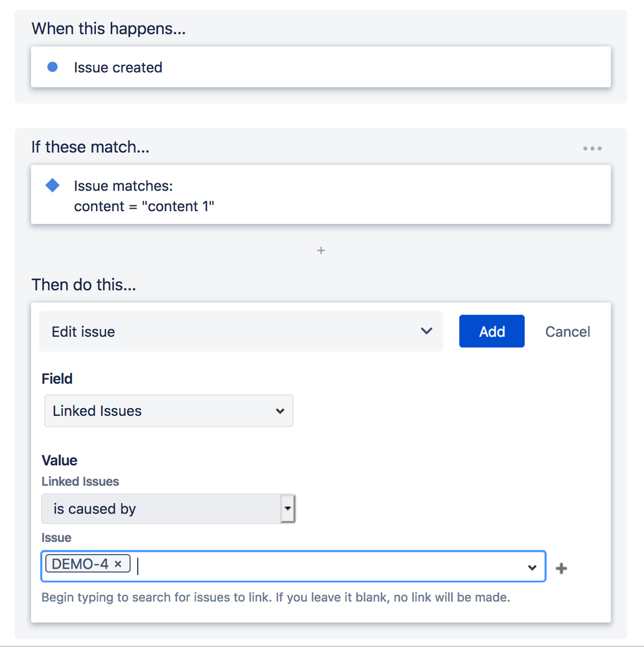Select the DEMO-4 chip in the Issue field

click(82, 563)
